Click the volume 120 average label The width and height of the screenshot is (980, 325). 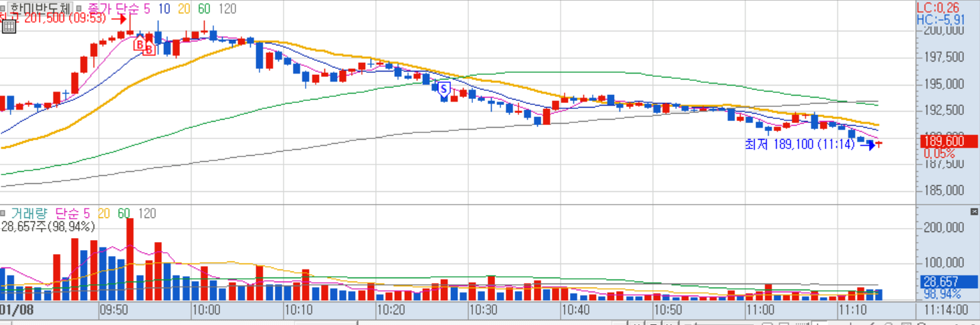tap(147, 213)
